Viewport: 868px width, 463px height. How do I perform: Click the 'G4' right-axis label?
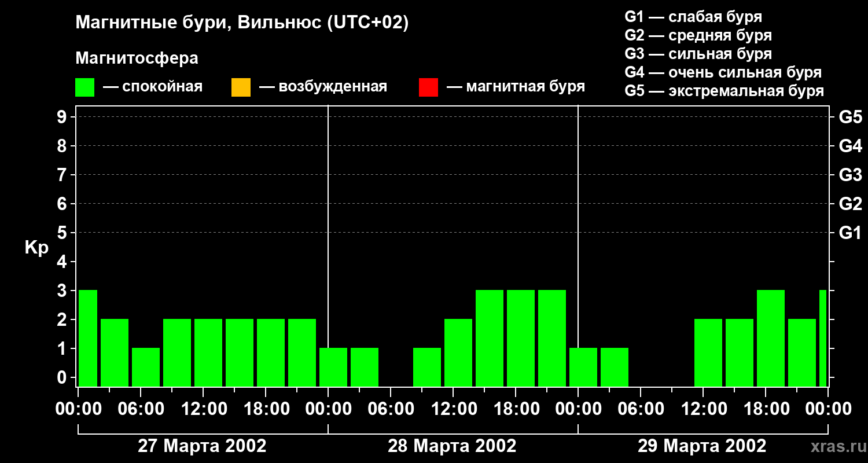tap(850, 146)
